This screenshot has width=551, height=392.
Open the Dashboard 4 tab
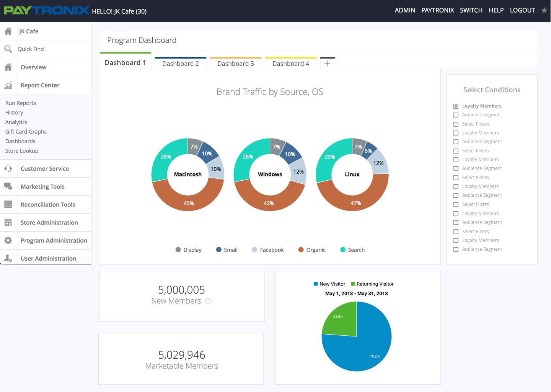[x=291, y=64]
